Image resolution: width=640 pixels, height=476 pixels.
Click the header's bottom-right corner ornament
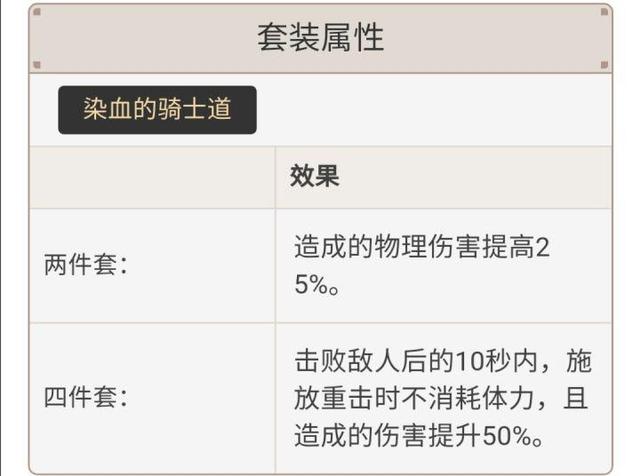coord(604,66)
